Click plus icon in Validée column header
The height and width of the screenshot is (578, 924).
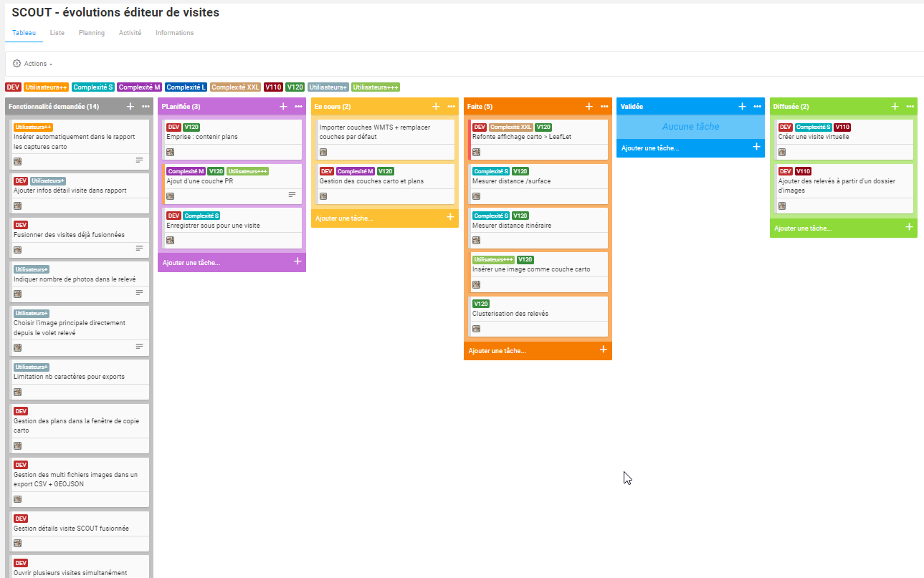coord(742,106)
